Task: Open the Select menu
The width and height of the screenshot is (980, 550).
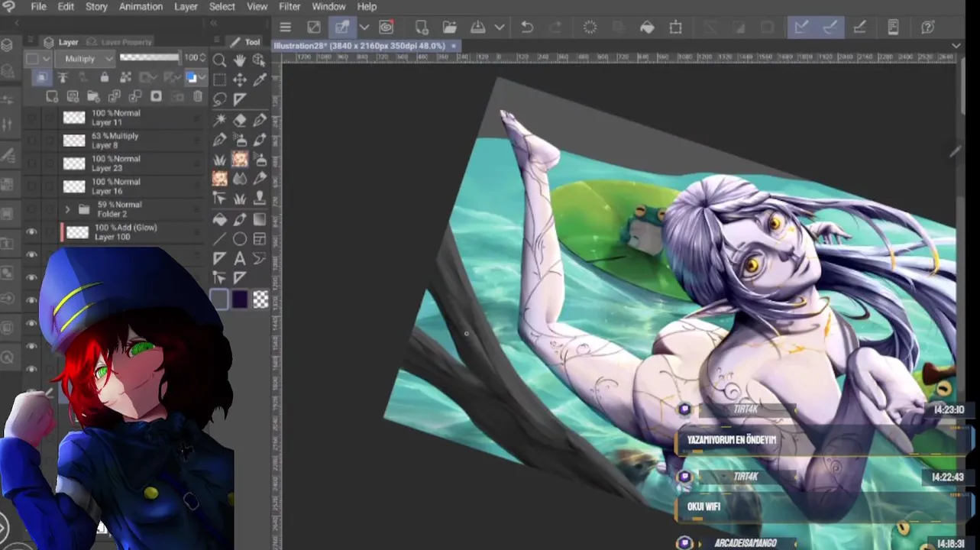Action: click(222, 6)
